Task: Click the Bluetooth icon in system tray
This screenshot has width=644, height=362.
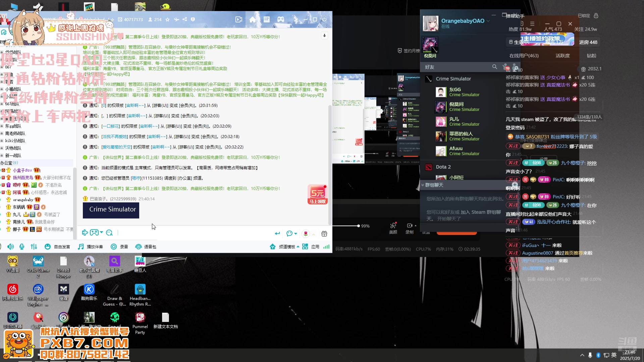Action: click(598, 355)
